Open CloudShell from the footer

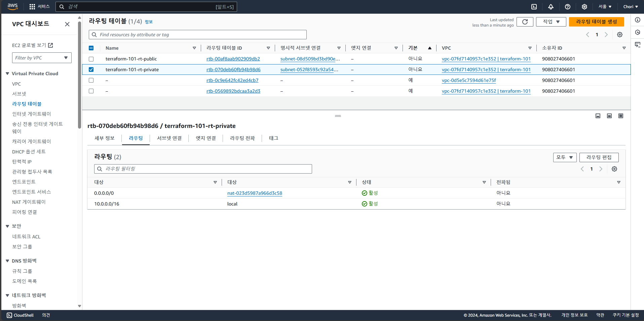pos(20,315)
